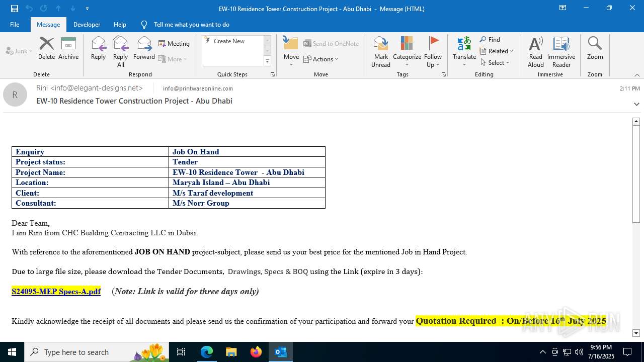Launch Firefox from the taskbar

tap(256, 352)
